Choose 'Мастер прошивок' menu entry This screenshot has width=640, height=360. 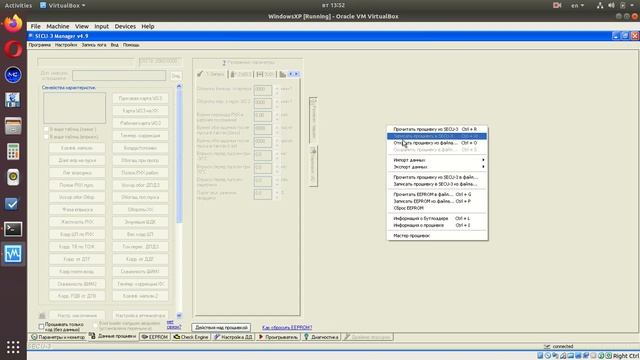(437, 236)
